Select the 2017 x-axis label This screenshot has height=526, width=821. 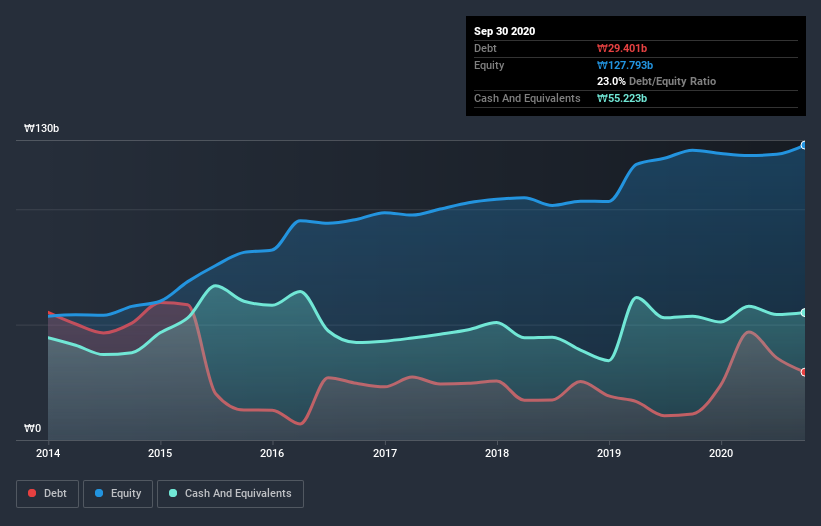pyautogui.click(x=385, y=453)
